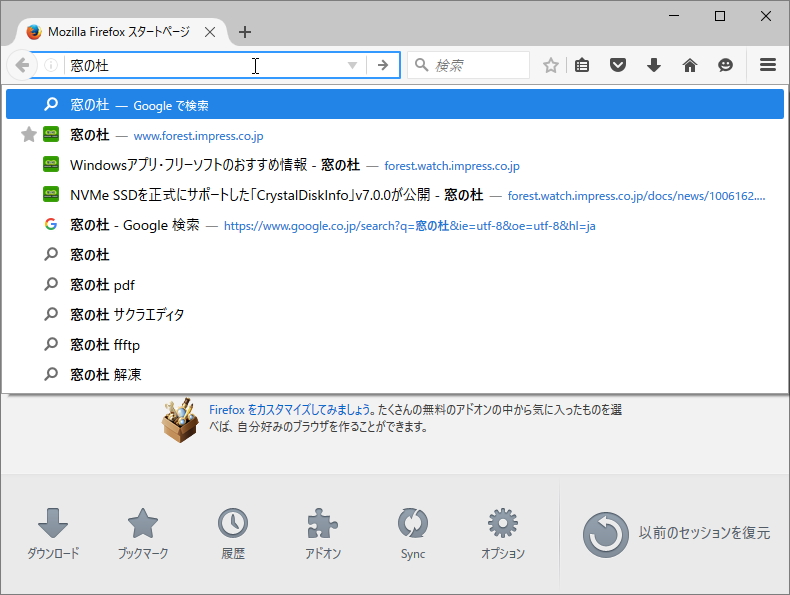Open Firefox Hello smiley icon
Viewport: 790px width, 595px height.
click(726, 65)
